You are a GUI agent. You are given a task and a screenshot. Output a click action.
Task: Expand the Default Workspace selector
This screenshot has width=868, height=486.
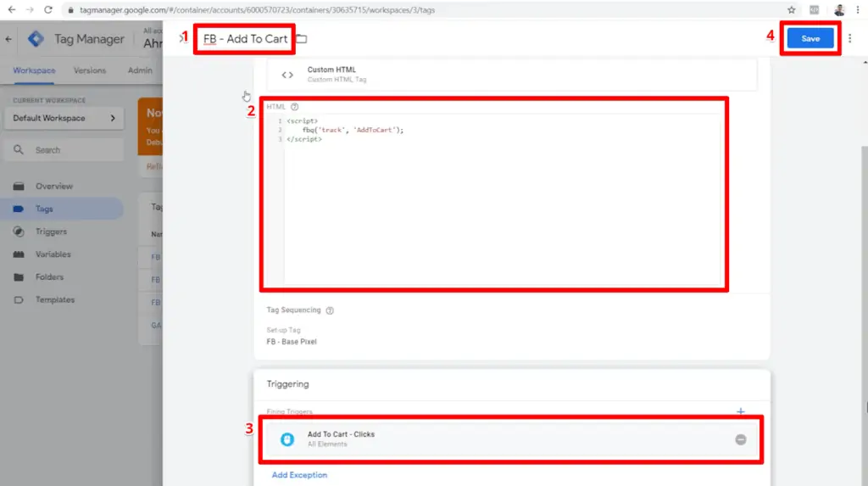[64, 118]
